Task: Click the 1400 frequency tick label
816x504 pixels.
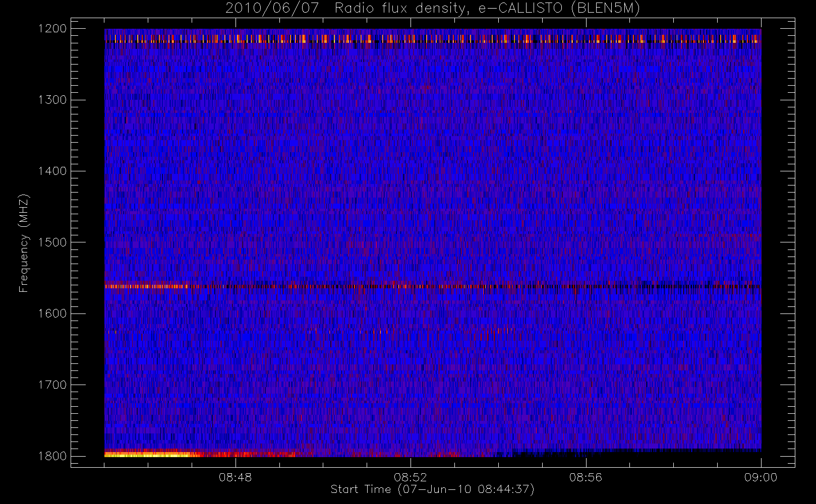Action: (x=52, y=171)
